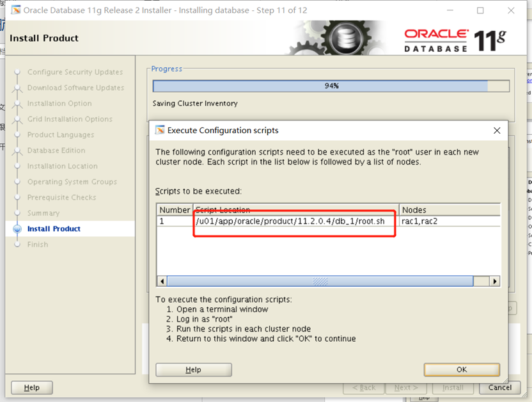The height and width of the screenshot is (402, 532).
Task: Click the Nodes column header
Action: [x=450, y=210]
